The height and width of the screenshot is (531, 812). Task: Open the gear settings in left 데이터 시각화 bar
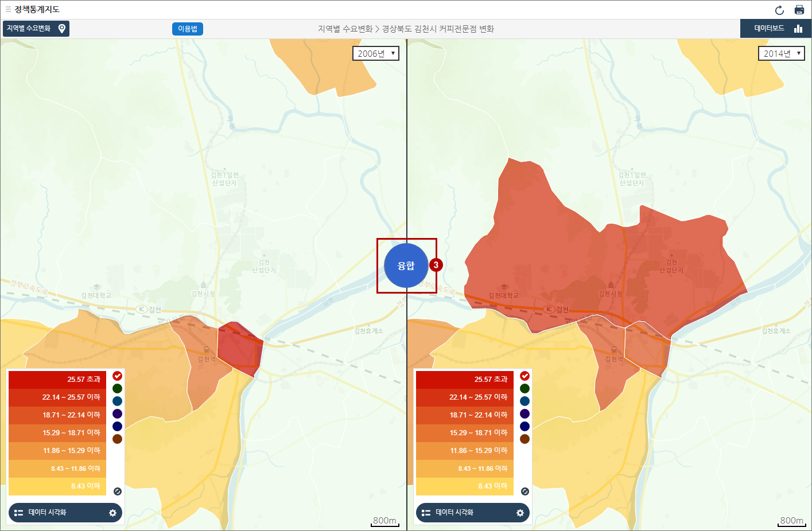(112, 513)
